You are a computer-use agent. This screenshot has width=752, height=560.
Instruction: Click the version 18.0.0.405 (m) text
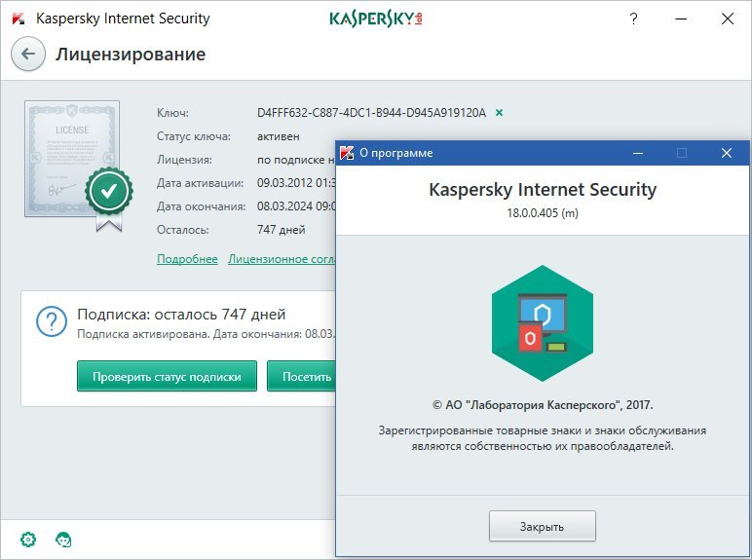(x=543, y=213)
